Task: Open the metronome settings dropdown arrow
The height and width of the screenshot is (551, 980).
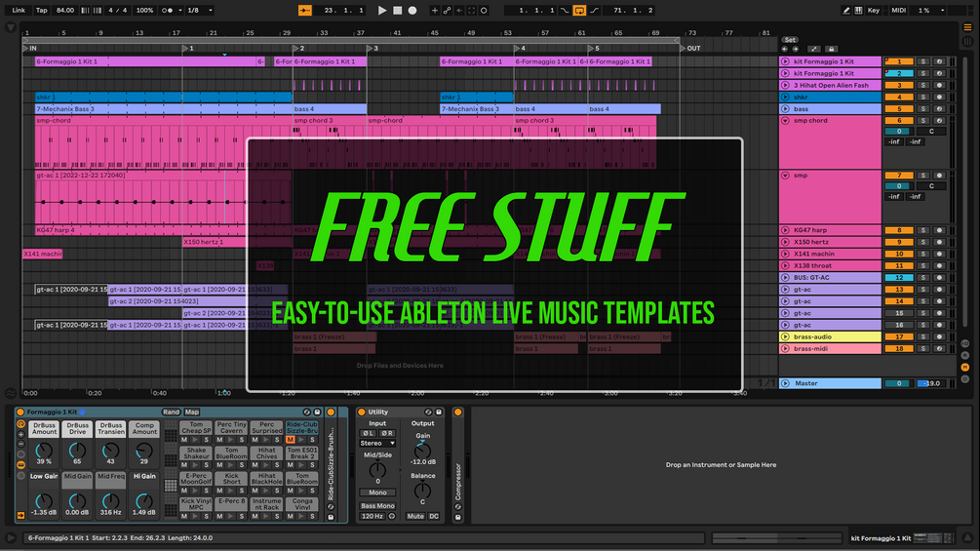Action: tap(180, 10)
